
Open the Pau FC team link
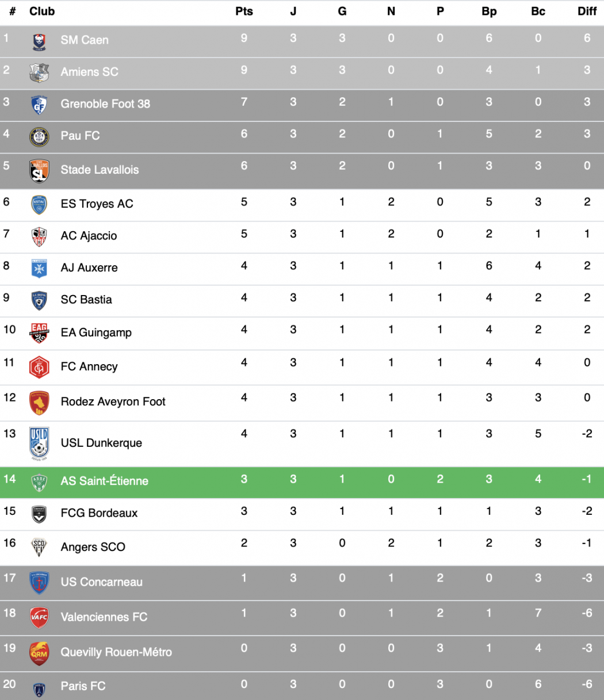[80, 136]
